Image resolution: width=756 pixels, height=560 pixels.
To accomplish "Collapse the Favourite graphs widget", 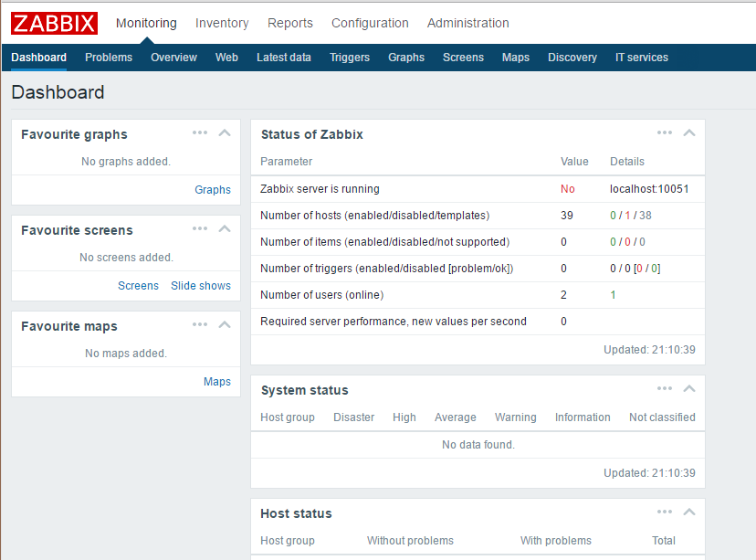I will click(x=225, y=132).
